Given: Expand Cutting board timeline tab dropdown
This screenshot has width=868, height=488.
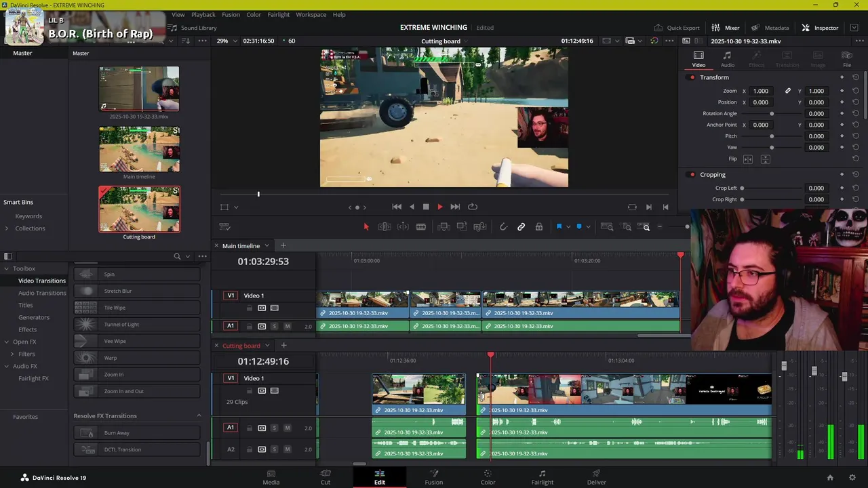Looking at the screenshot, I should point(267,346).
